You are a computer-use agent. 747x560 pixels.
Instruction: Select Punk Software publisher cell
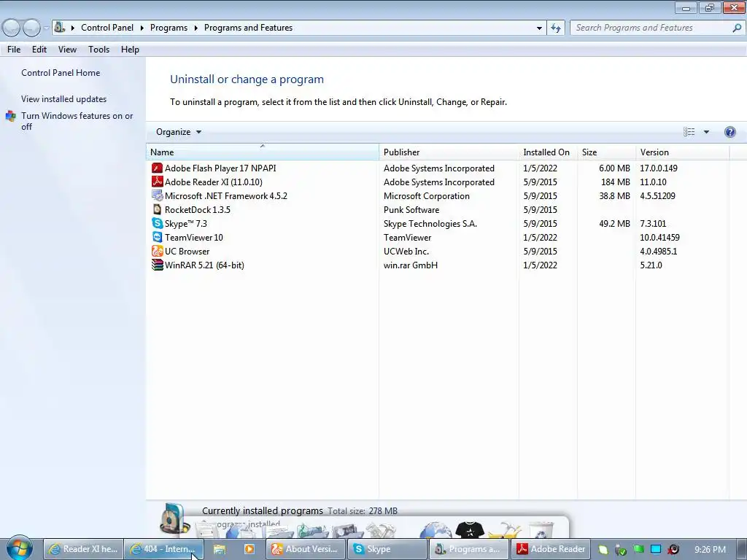[411, 209]
